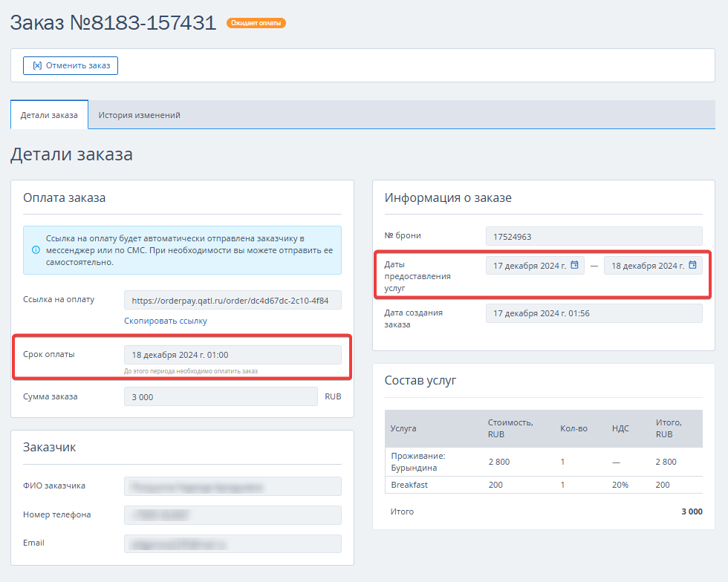Image resolution: width=728 pixels, height=582 pixels.
Task: Click the Информация о заказе heading
Action: (x=448, y=197)
